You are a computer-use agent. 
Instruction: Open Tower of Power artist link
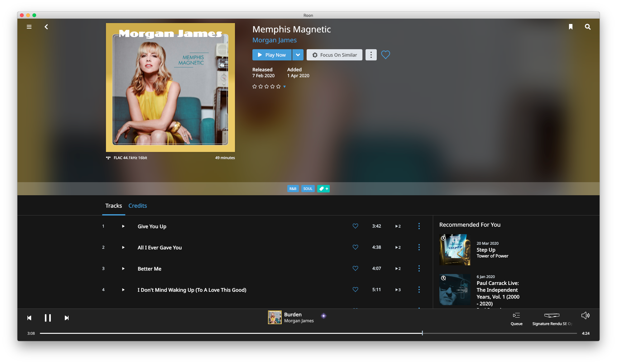[x=492, y=256]
